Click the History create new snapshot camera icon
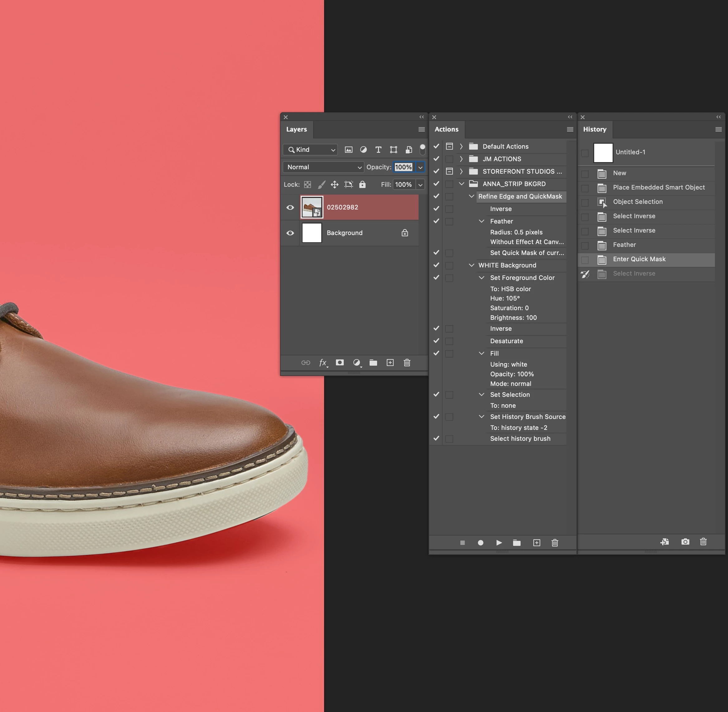 click(x=685, y=542)
